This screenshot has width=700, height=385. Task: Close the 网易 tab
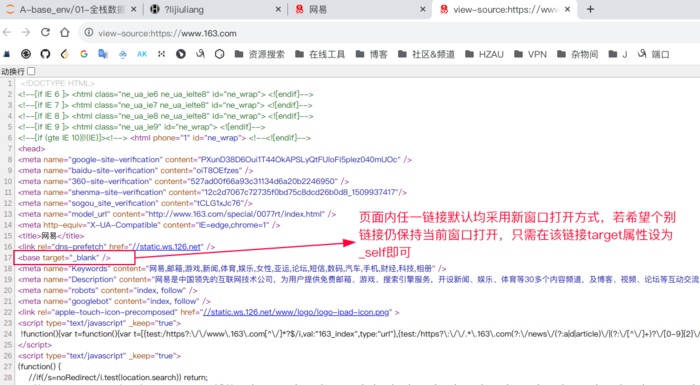click(423, 9)
